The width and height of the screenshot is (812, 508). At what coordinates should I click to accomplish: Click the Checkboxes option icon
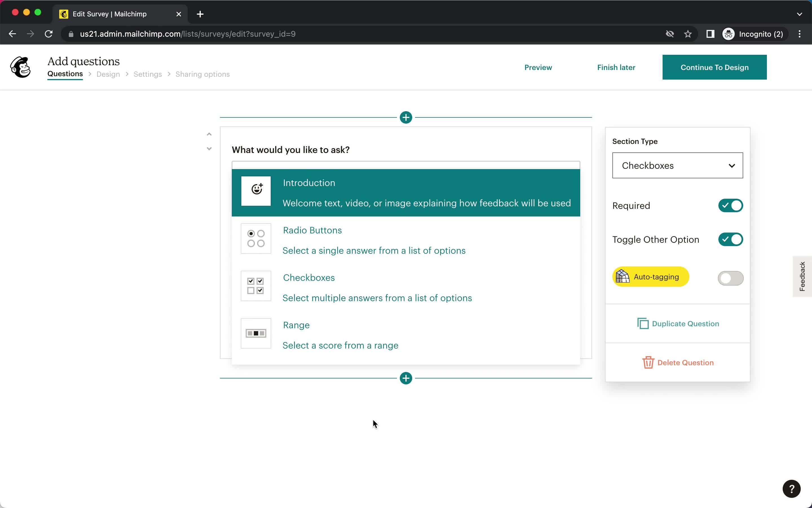(256, 286)
